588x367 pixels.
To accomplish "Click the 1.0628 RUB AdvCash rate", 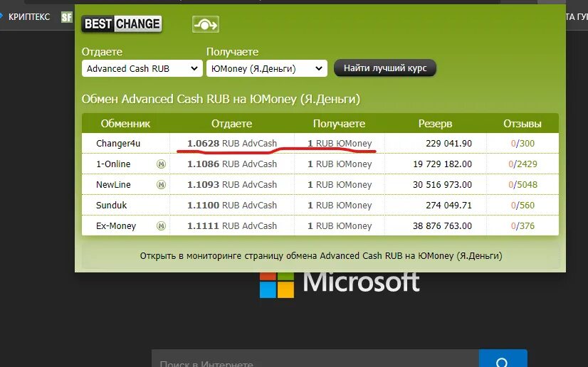I will point(232,144).
